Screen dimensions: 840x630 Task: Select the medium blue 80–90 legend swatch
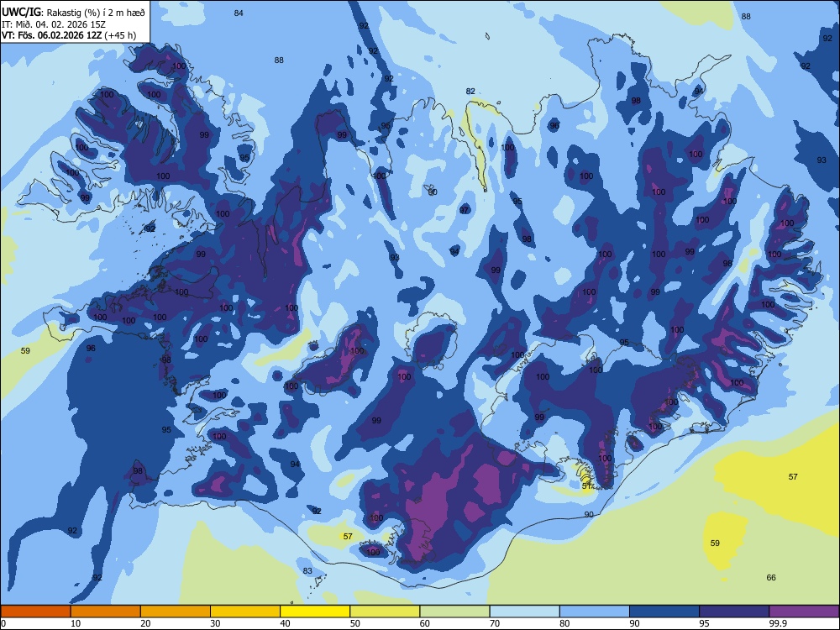tap(595, 612)
